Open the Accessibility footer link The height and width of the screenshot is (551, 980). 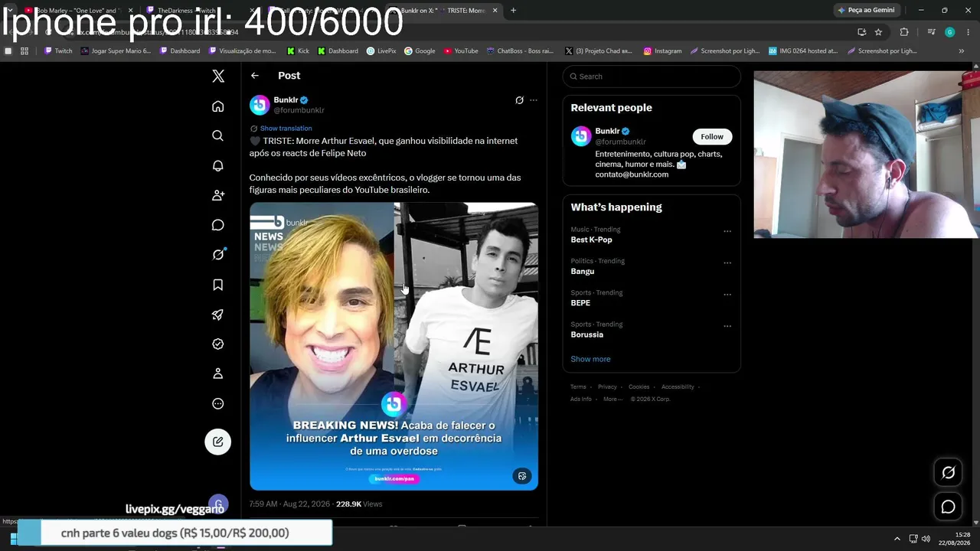(x=678, y=387)
